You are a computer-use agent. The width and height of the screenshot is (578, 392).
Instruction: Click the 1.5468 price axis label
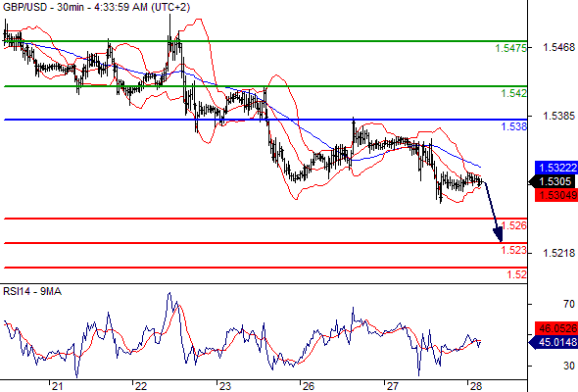pos(558,47)
